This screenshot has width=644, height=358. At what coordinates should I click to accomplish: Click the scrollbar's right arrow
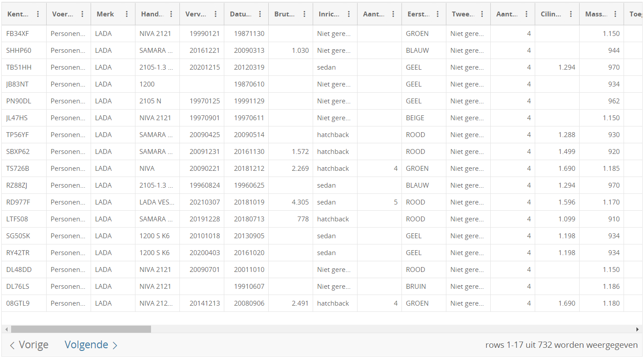coord(637,329)
